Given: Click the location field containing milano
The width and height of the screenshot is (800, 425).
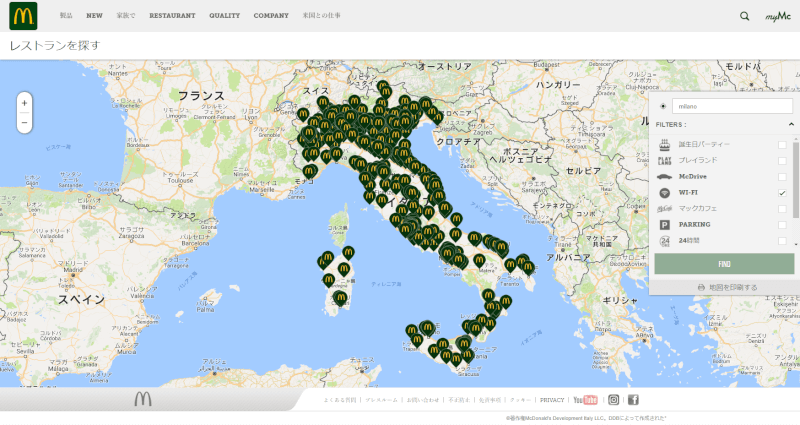Looking at the screenshot, I should [732, 105].
